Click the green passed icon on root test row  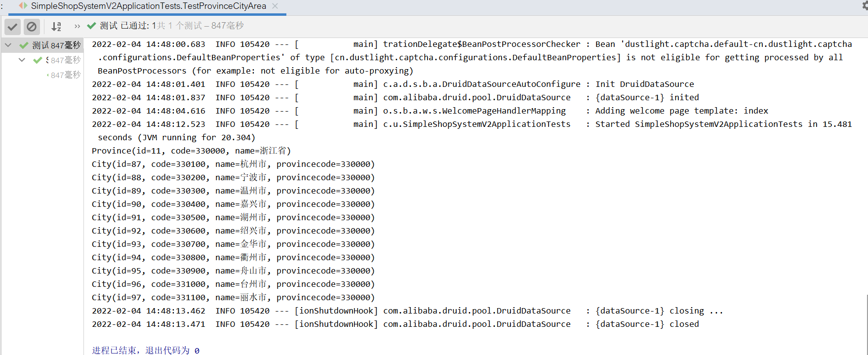pos(24,45)
